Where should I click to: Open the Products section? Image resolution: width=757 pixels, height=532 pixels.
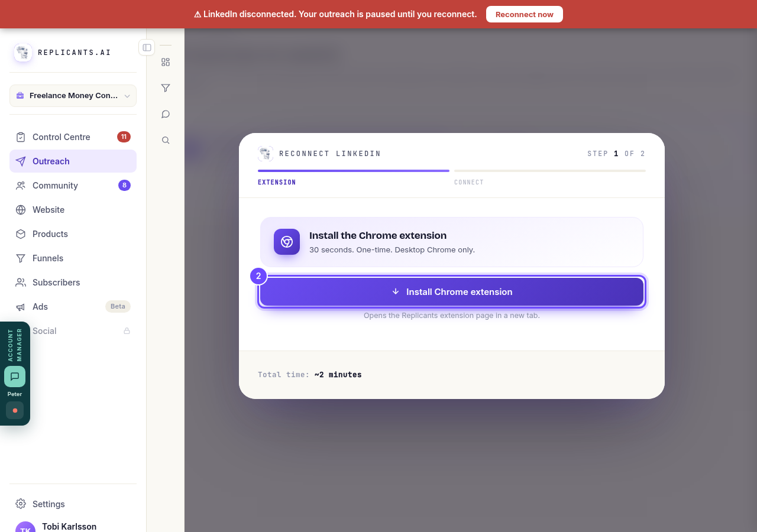[73, 234]
